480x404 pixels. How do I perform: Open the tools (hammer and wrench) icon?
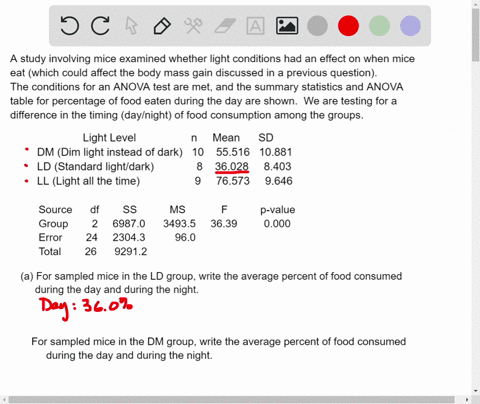click(193, 26)
